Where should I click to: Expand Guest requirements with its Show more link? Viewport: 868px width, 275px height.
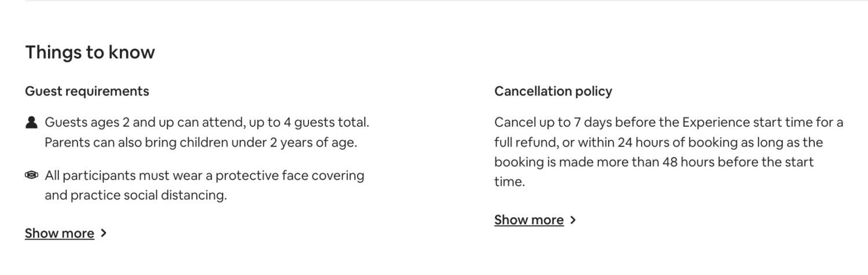coord(60,233)
